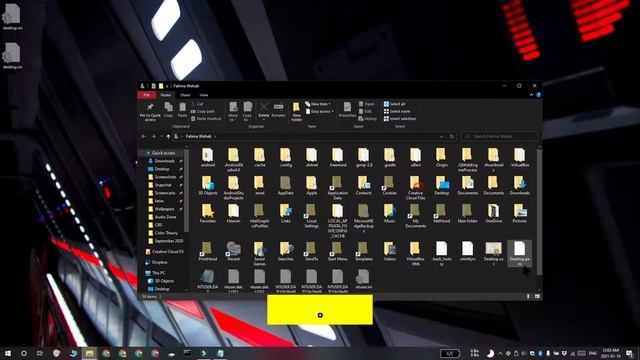Click Select none in the ribbon
Image resolution: width=640 pixels, height=360 pixels.
pos(397,111)
